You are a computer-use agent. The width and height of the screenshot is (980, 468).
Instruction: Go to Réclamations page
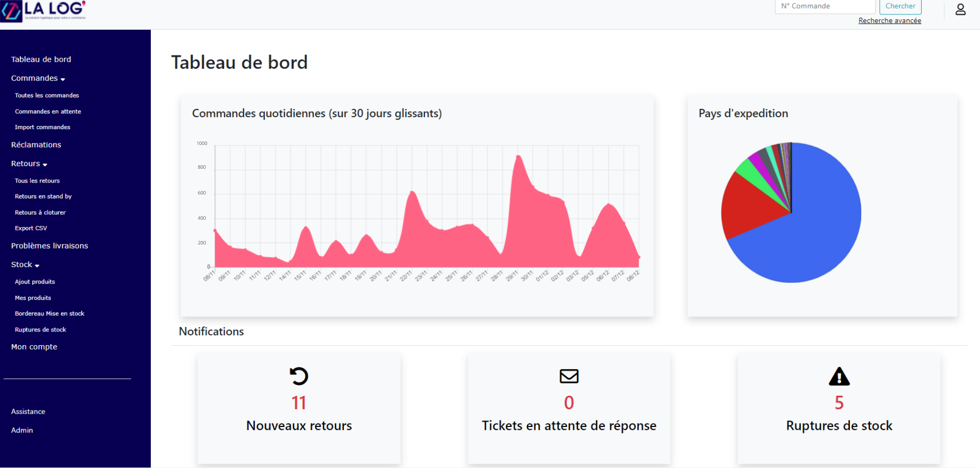(36, 145)
